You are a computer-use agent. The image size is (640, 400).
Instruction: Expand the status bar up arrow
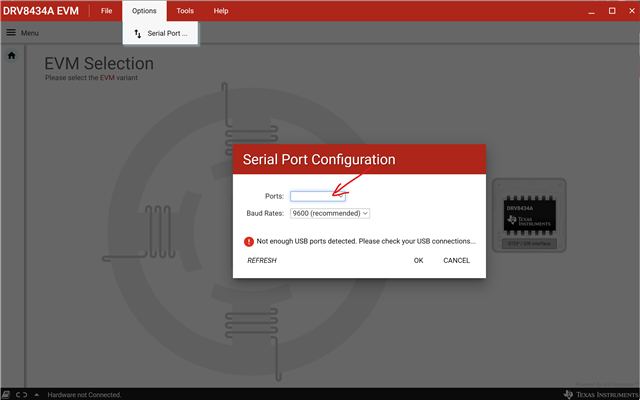point(37,395)
